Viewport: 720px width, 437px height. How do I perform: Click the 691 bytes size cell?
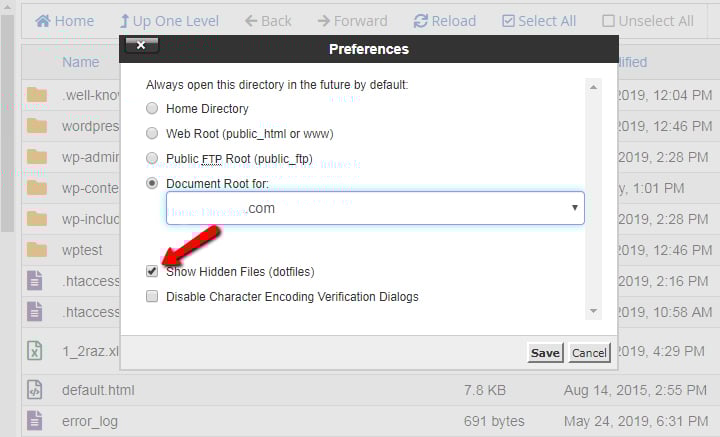(x=494, y=421)
